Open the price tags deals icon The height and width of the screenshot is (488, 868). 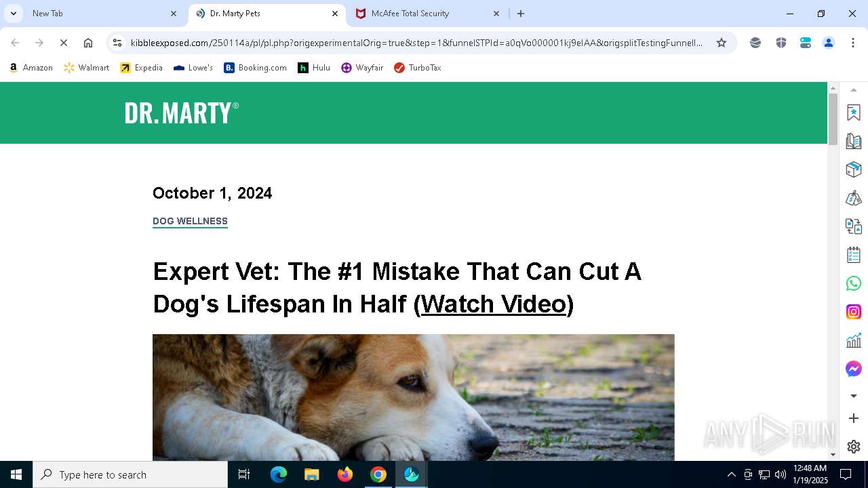click(854, 198)
